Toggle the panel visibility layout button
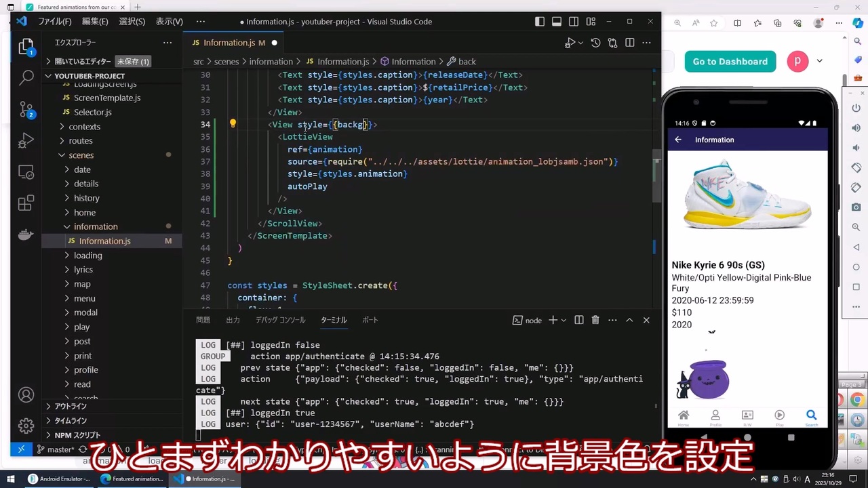The width and height of the screenshot is (868, 488). pos(557,22)
